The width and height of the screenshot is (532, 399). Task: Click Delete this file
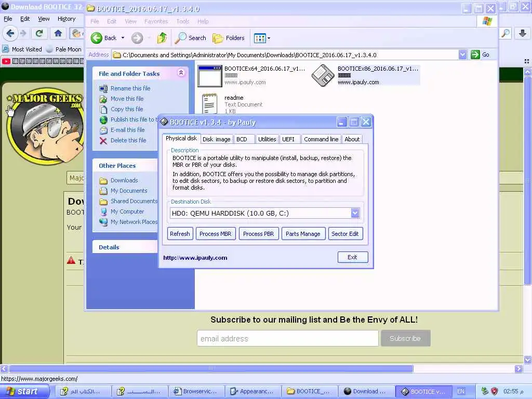pos(128,140)
